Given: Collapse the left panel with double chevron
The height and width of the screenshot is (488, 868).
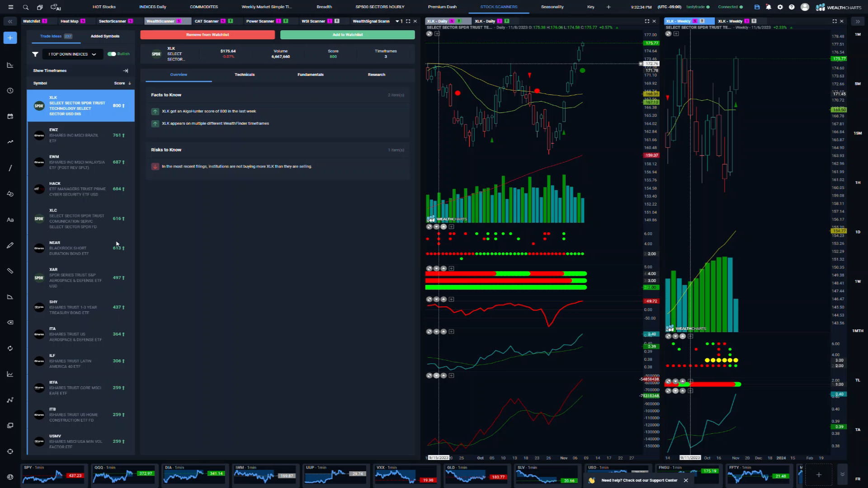Looking at the screenshot, I should click(10, 21).
